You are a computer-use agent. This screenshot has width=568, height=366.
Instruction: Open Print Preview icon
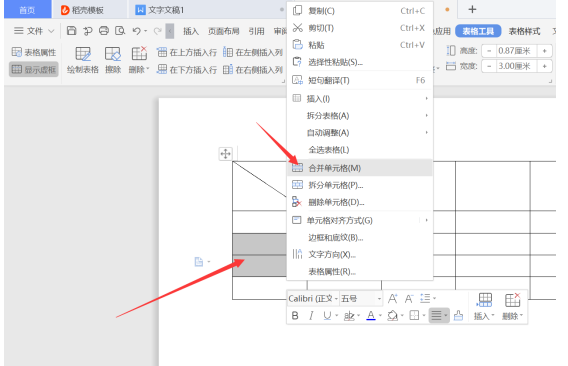point(120,31)
